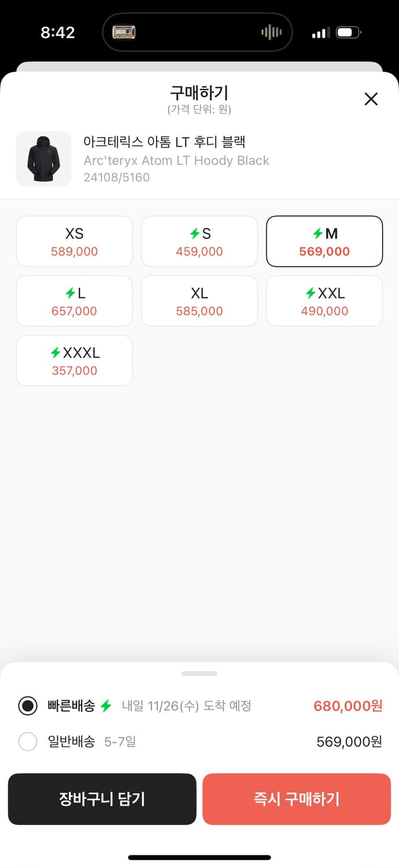Screen dimensions: 399x868
Task: Pick size L priced 657,000
Action: point(75,301)
